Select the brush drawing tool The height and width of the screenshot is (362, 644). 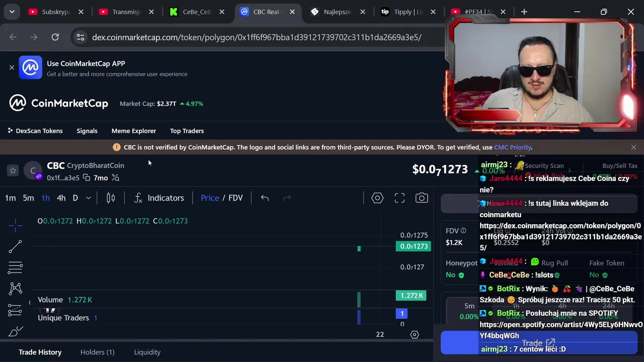[x=15, y=331]
